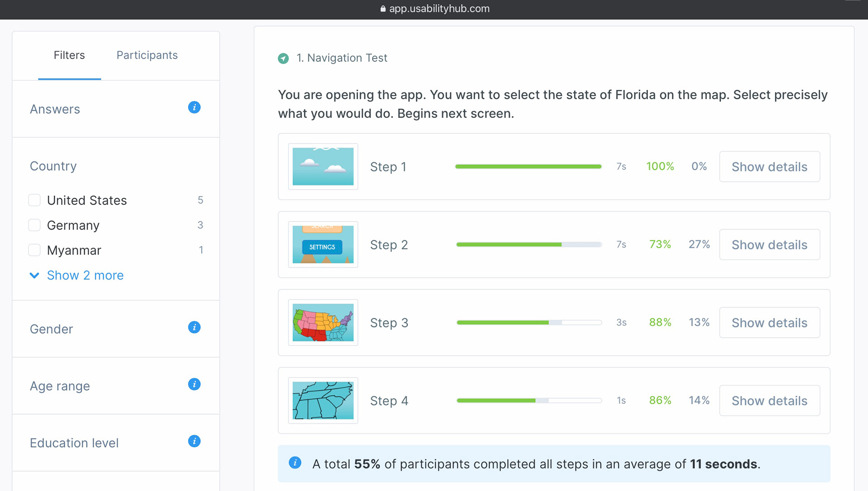The height and width of the screenshot is (491, 868).
Task: Click the Navigation Test compass icon
Action: pyautogui.click(x=283, y=58)
